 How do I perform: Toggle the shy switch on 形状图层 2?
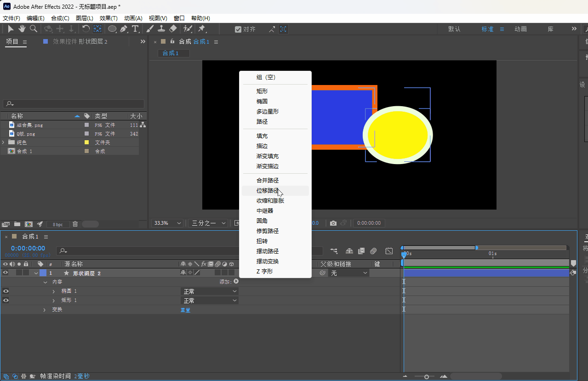pyautogui.click(x=183, y=273)
